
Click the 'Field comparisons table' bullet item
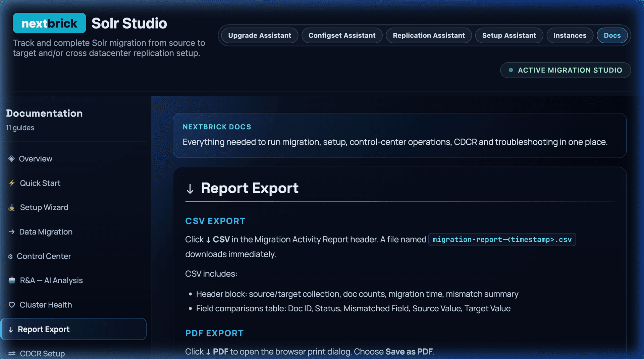click(353, 309)
